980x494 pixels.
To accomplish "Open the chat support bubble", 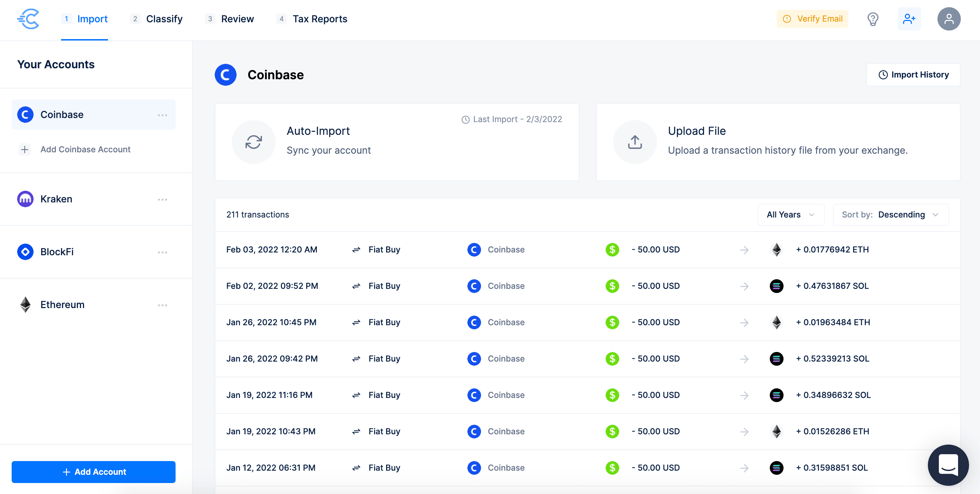I will coord(948,465).
